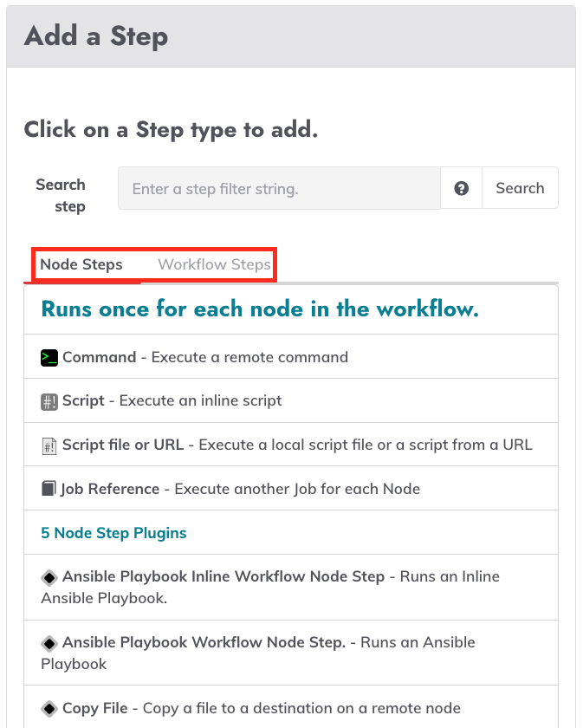Select the Node Steps tab
Screen dimensions: 583x728
(x=81, y=264)
